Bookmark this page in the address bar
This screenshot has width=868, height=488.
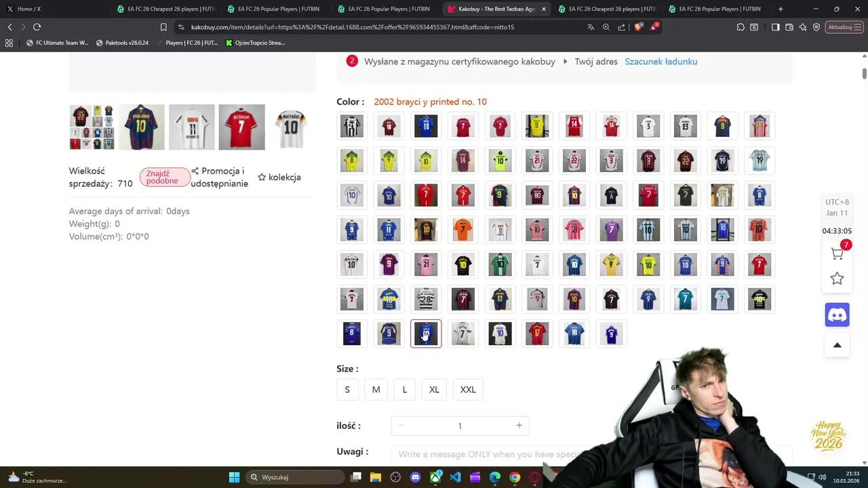click(x=163, y=27)
